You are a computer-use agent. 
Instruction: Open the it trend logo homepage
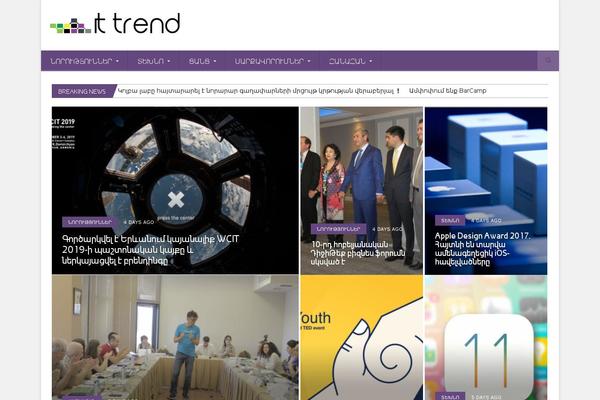(115, 24)
